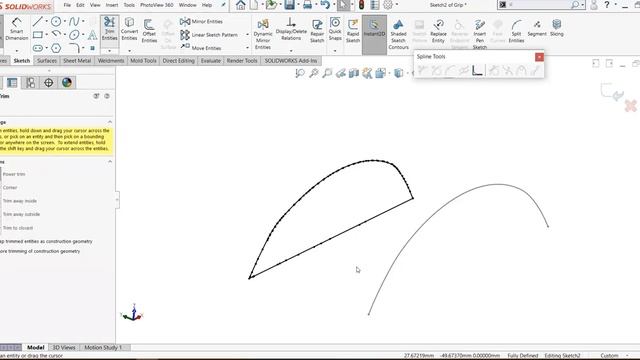Click the Offset Entities tool
The height and width of the screenshot is (360, 640).
(x=149, y=31)
